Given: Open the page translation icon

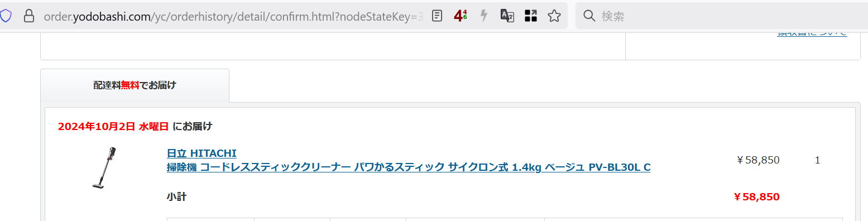Looking at the screenshot, I should point(507,16).
